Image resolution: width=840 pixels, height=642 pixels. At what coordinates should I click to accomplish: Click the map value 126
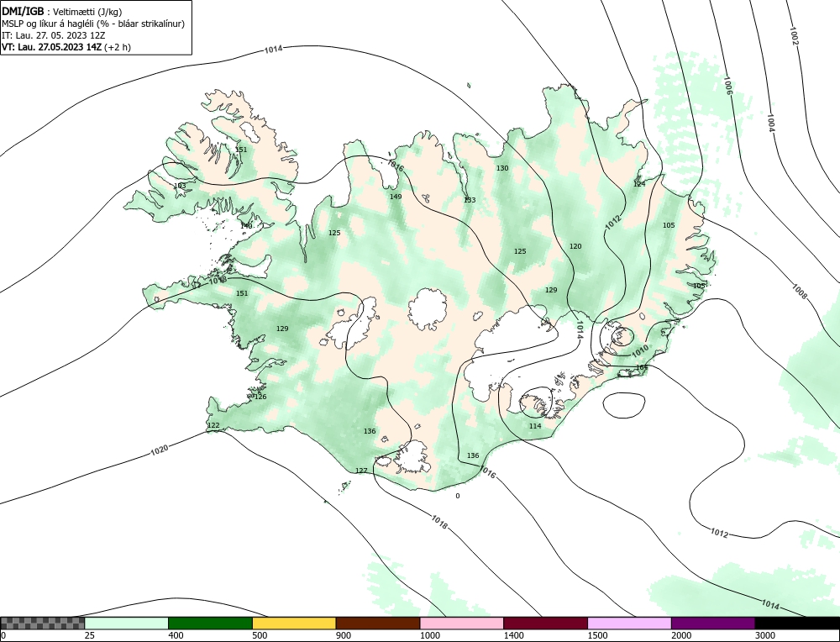260,397
